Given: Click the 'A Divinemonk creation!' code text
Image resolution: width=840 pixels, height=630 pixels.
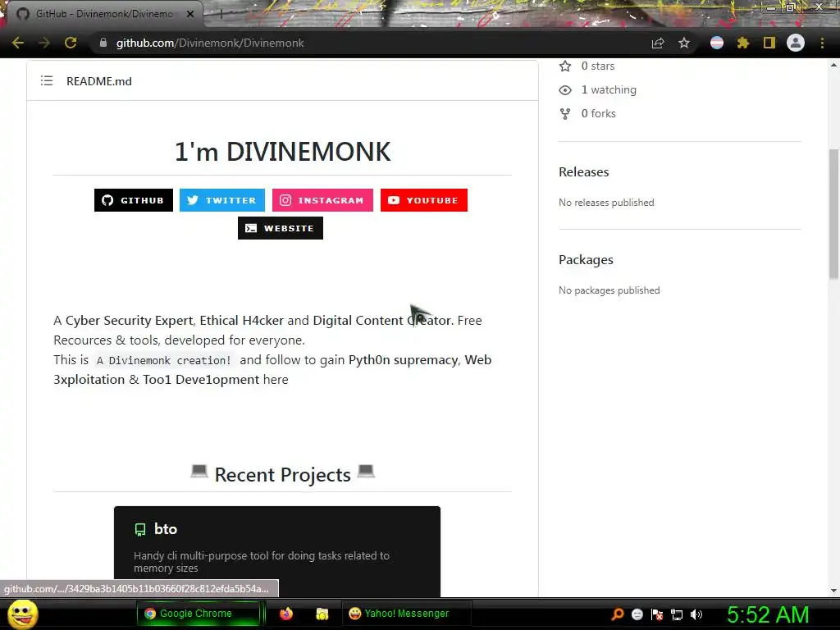Looking at the screenshot, I should coord(164,360).
